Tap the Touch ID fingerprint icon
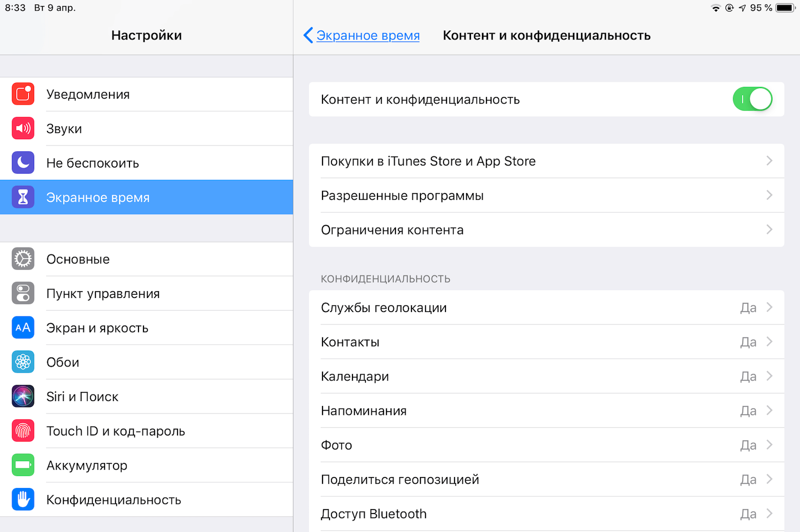 tap(23, 430)
